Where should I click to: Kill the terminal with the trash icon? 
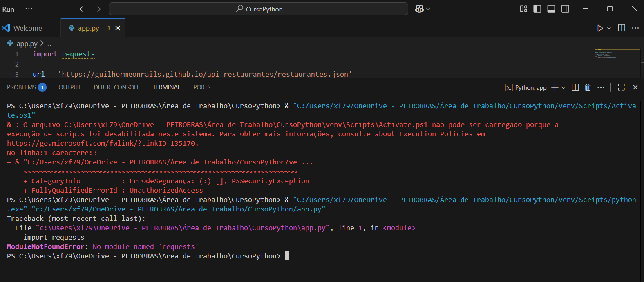[x=588, y=87]
